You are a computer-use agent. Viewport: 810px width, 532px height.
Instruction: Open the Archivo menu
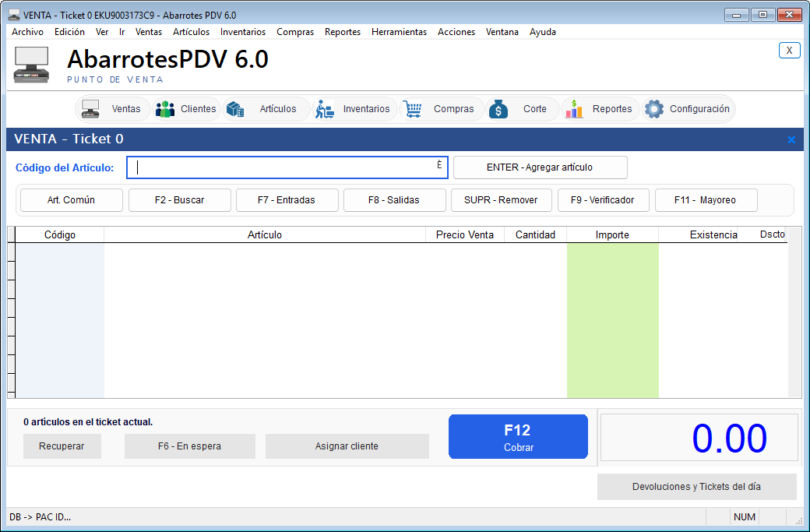click(x=27, y=32)
